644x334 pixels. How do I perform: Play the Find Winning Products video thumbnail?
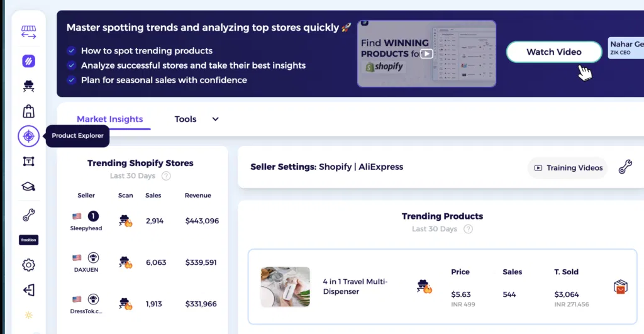click(426, 54)
